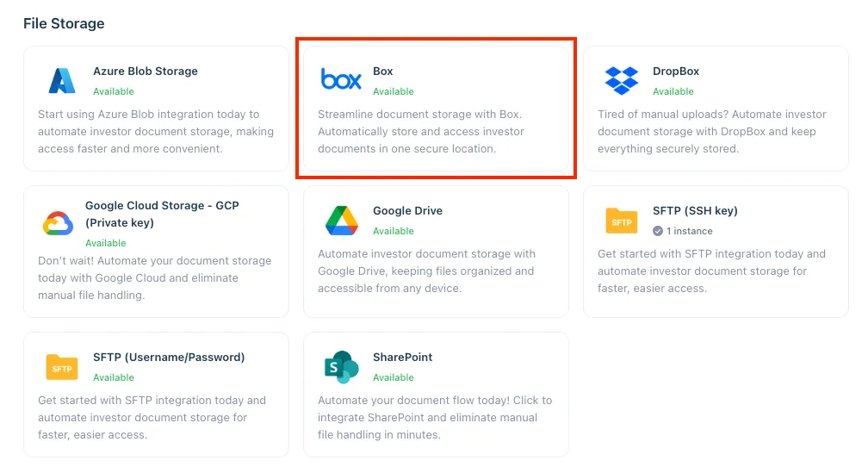Open the Google Drive integration title
Image resolution: width=868 pixels, height=473 pixels.
point(407,210)
